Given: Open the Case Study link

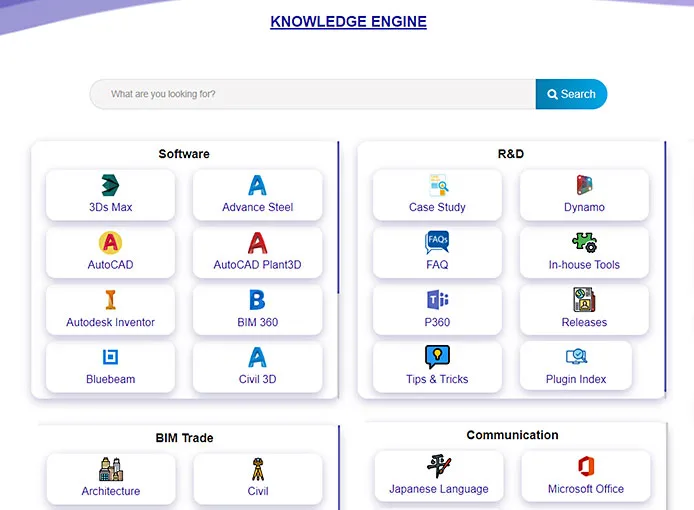Looking at the screenshot, I should 437,207.
